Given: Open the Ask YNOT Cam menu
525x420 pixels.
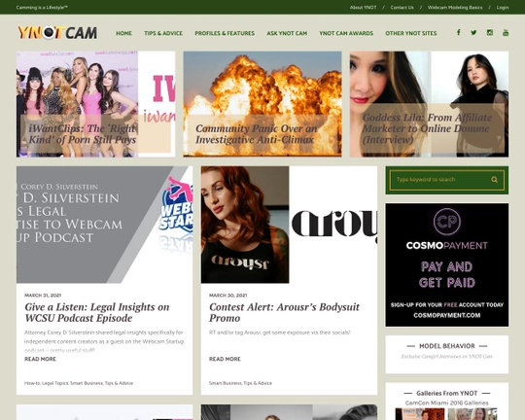Looking at the screenshot, I should 287,33.
